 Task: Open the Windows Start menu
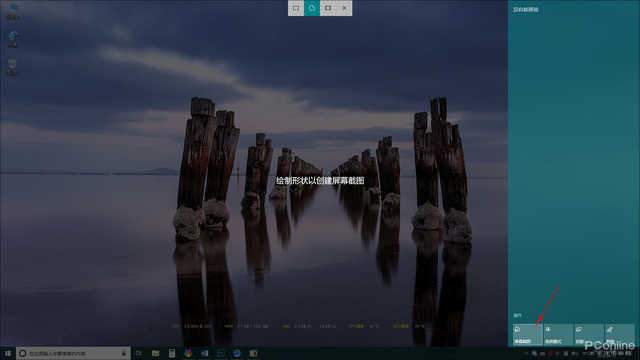[x=8, y=353]
